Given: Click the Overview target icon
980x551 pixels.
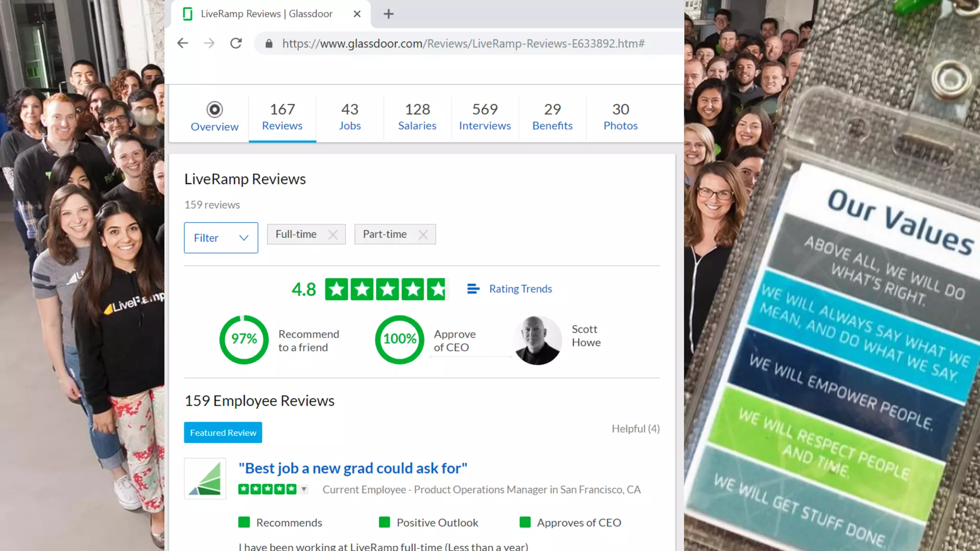Looking at the screenshot, I should (214, 110).
